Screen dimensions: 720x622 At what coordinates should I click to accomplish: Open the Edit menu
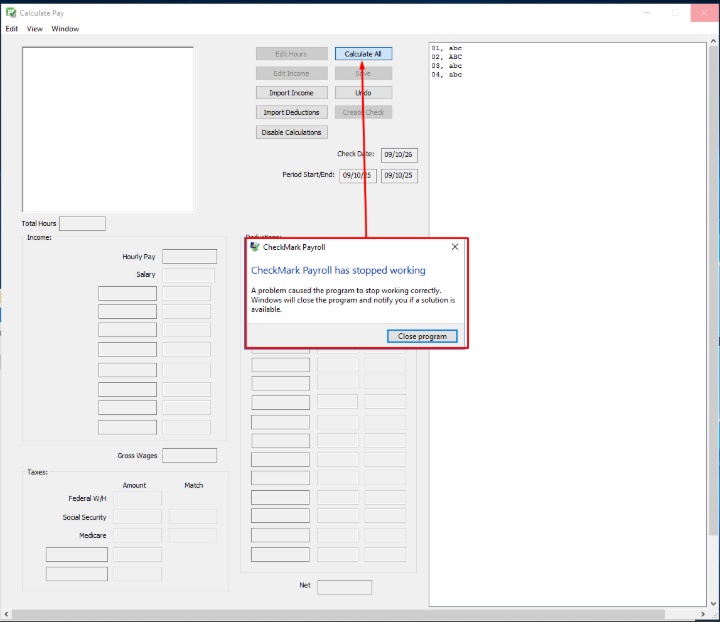[11, 28]
